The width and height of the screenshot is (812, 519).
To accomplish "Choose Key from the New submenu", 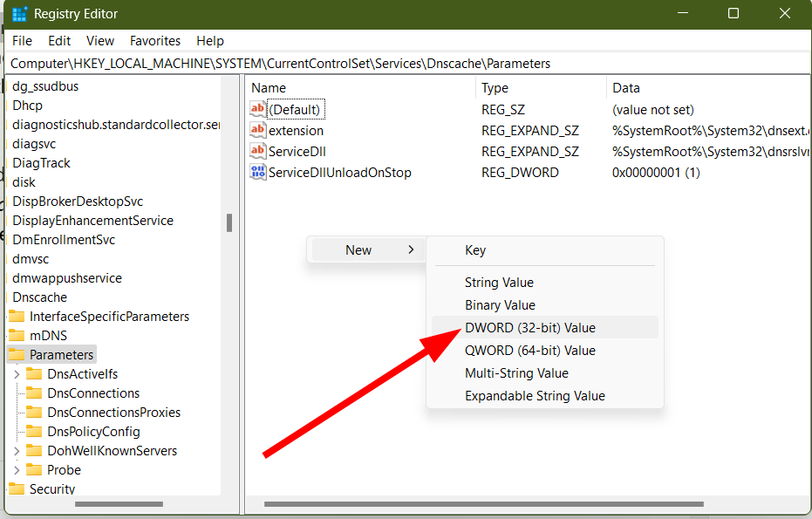I will pos(545,250).
